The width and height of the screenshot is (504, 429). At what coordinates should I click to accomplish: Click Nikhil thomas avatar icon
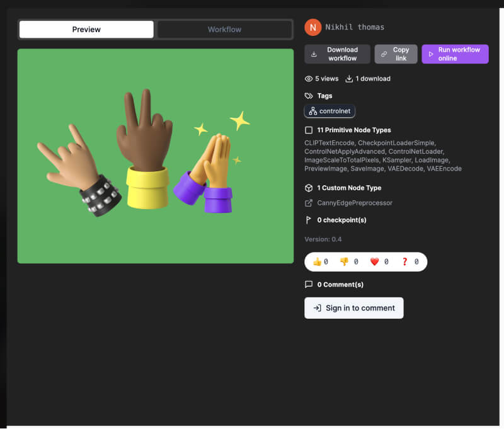point(312,27)
